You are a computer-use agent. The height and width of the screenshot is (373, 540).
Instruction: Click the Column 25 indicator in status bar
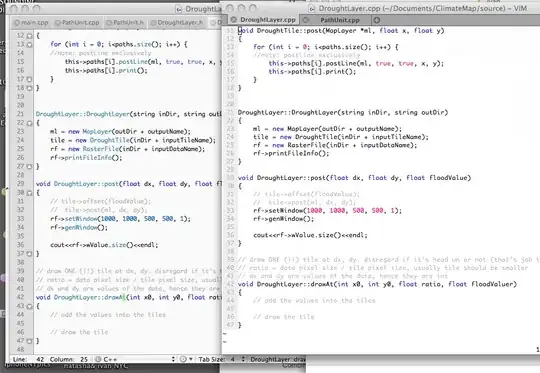[69, 359]
